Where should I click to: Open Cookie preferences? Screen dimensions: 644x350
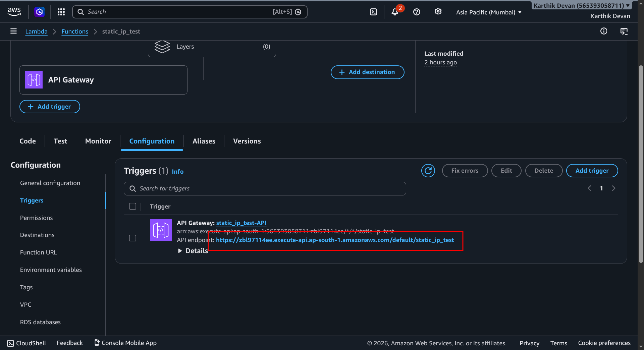[x=604, y=343]
